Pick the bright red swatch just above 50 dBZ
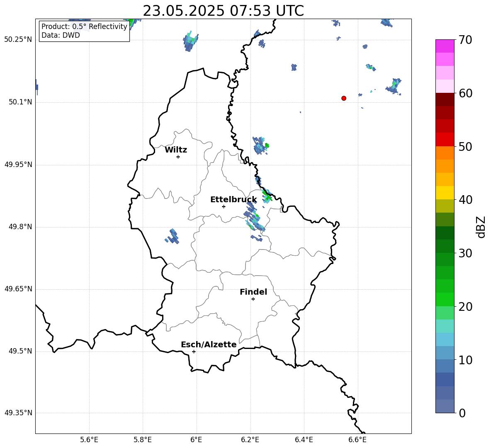This screenshot has height=448, width=491. coord(445,140)
